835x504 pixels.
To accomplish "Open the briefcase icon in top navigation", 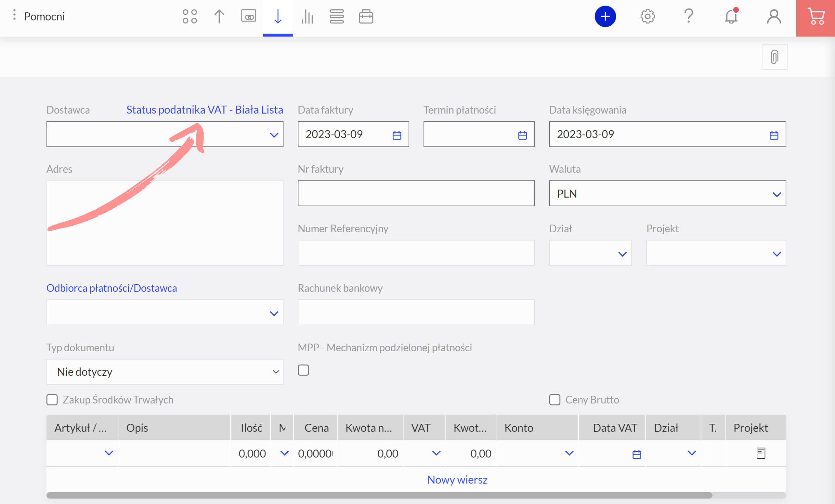I will [x=366, y=16].
